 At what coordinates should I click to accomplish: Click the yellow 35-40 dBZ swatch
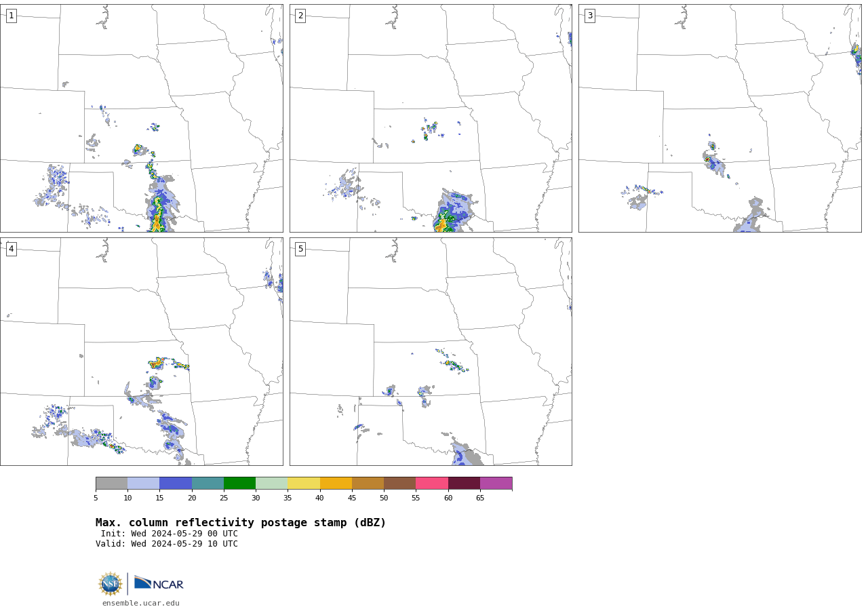tap(304, 484)
